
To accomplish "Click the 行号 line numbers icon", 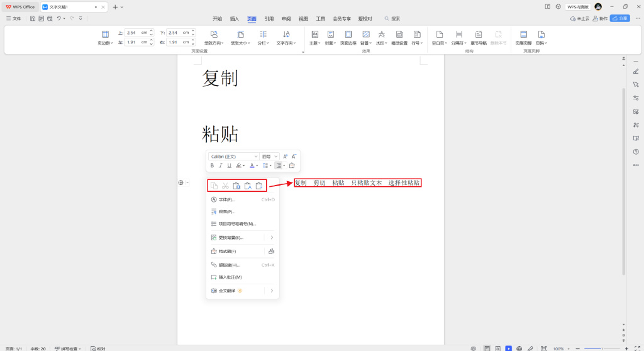I will click(417, 35).
